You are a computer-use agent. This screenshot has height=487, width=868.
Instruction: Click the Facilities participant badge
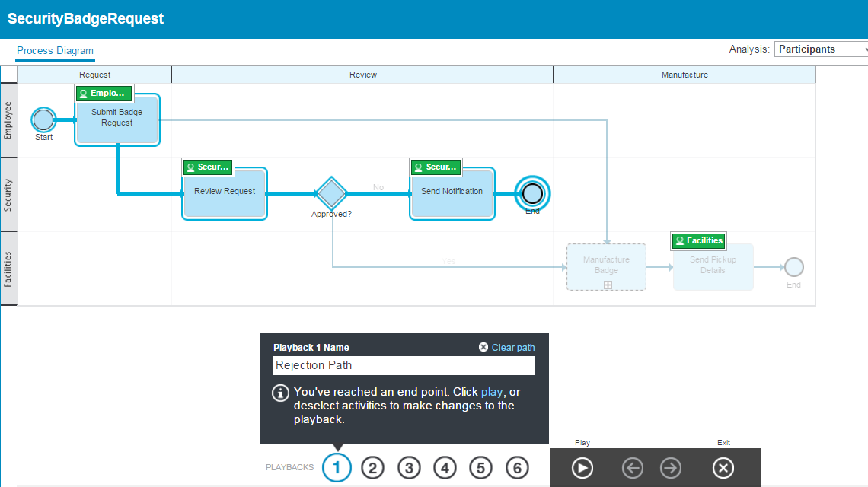point(699,240)
